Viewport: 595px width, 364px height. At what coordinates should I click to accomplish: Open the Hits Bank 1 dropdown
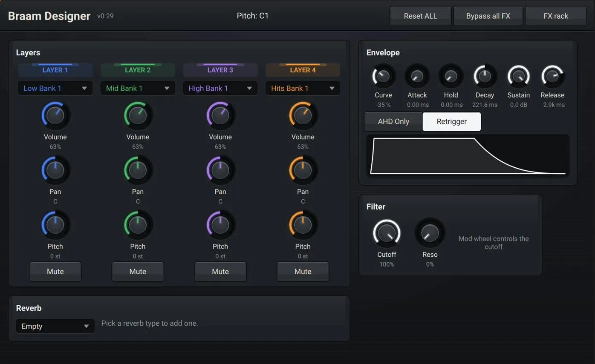(303, 88)
